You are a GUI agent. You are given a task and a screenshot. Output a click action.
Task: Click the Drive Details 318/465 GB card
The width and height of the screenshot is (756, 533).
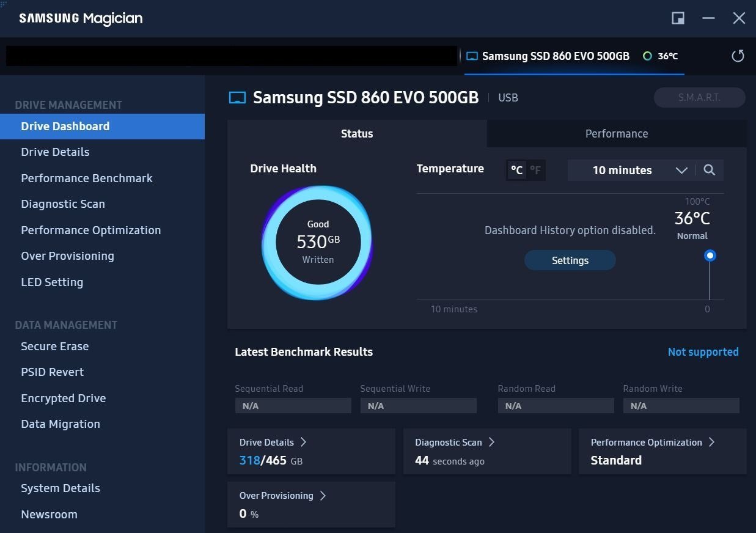click(x=311, y=451)
